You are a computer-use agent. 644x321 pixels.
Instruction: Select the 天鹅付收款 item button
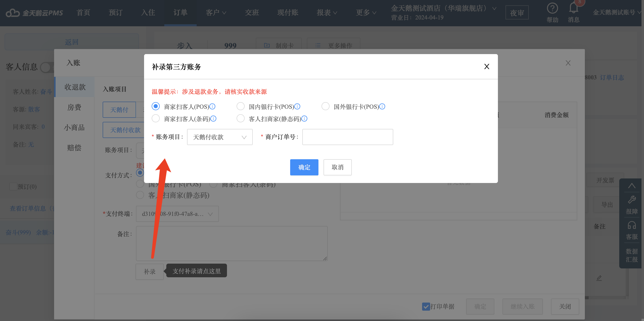tap(124, 130)
